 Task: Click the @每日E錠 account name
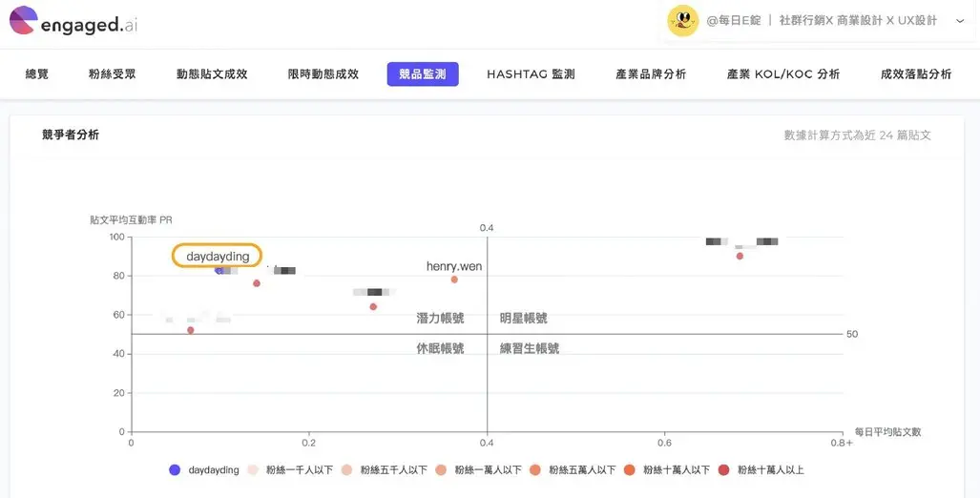tap(733, 21)
